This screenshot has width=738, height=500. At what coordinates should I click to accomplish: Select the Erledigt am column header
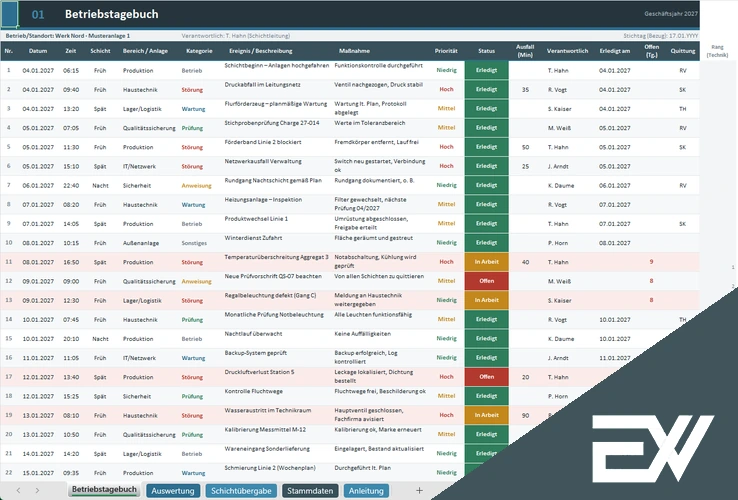click(x=615, y=51)
